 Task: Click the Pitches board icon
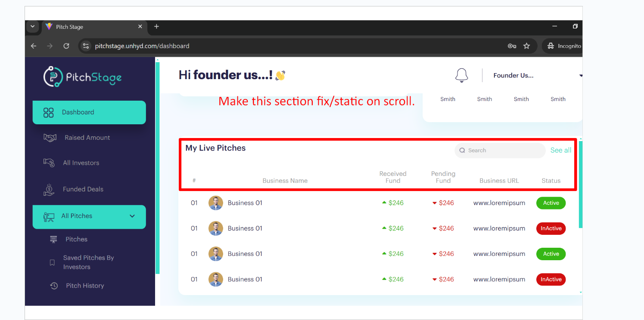pos(53,240)
